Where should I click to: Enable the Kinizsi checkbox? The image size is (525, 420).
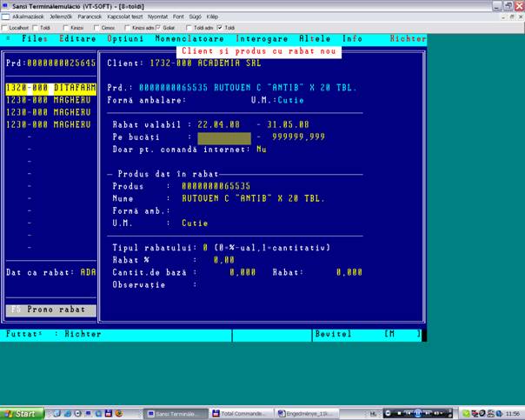coord(66,28)
